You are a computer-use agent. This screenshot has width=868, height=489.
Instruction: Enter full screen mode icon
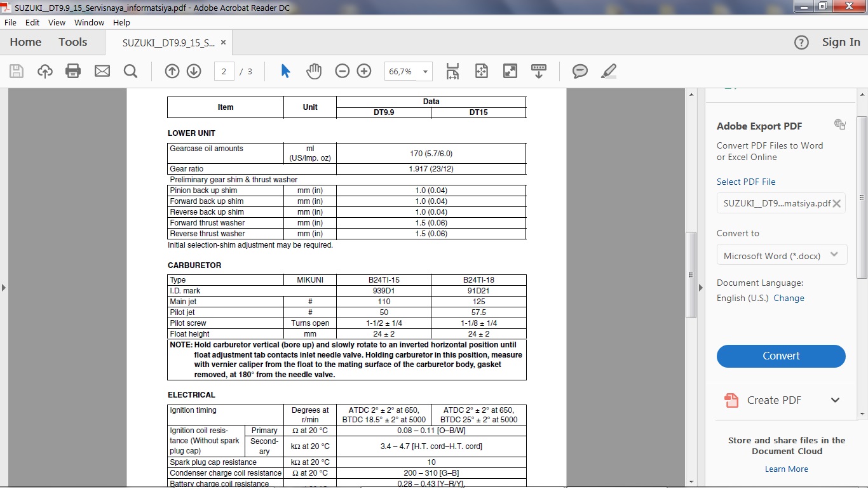click(510, 71)
